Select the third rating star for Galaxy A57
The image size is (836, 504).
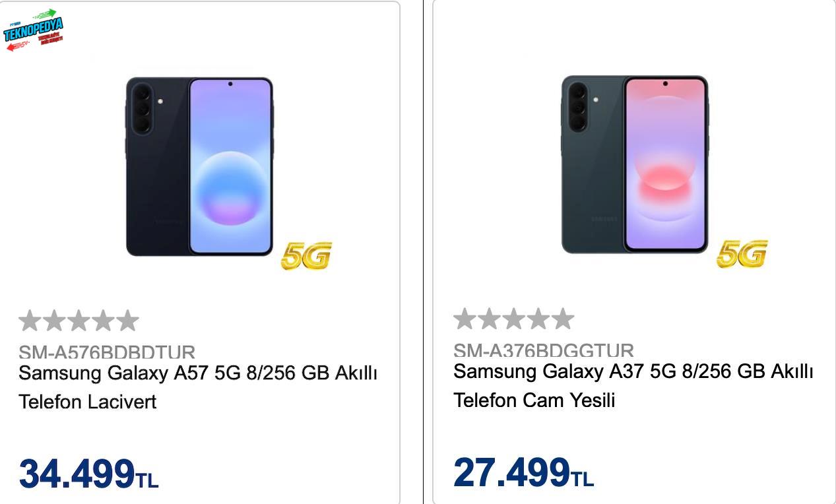pos(79,321)
